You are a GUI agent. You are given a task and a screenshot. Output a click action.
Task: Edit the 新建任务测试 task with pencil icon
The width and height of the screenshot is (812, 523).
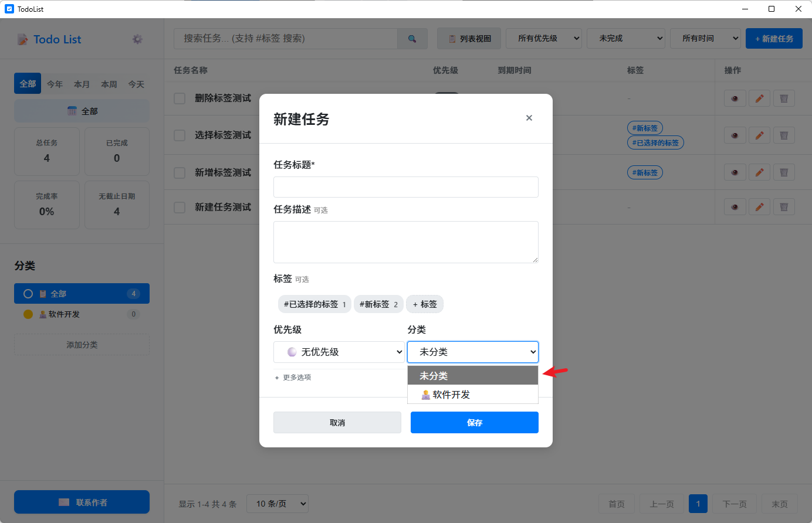click(759, 207)
